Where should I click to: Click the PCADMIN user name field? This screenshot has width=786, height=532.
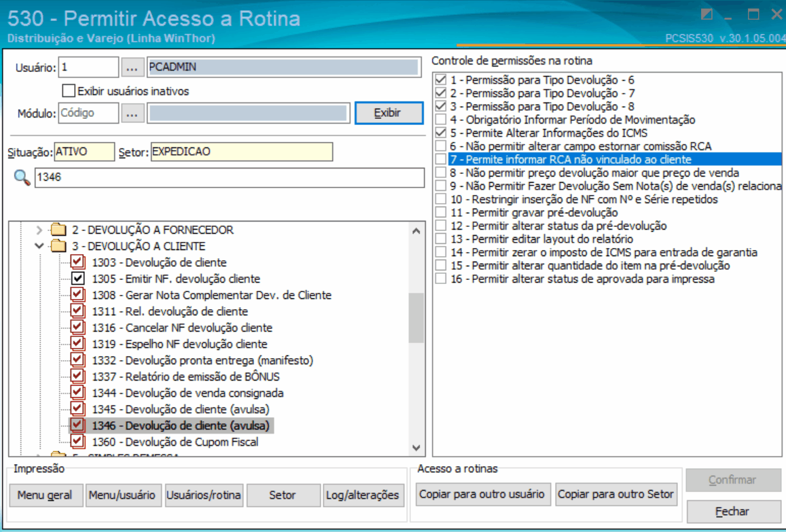(284, 67)
